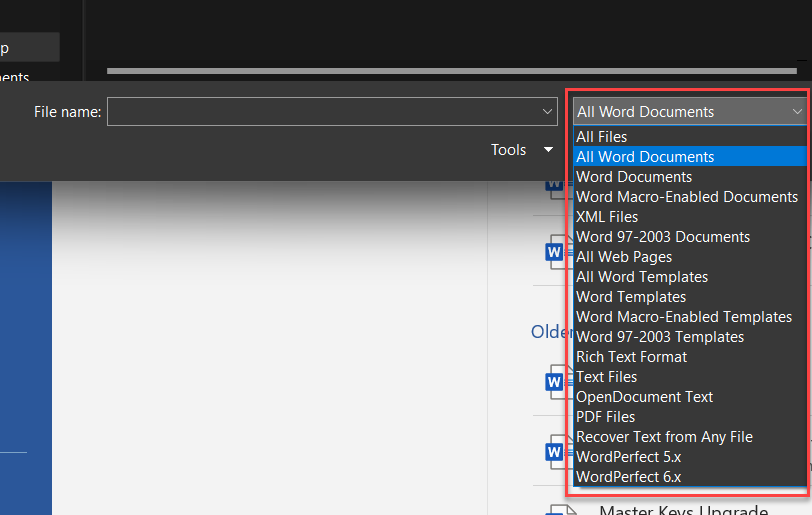Click the horizontal scrollbar above File name

pyautogui.click(x=452, y=71)
